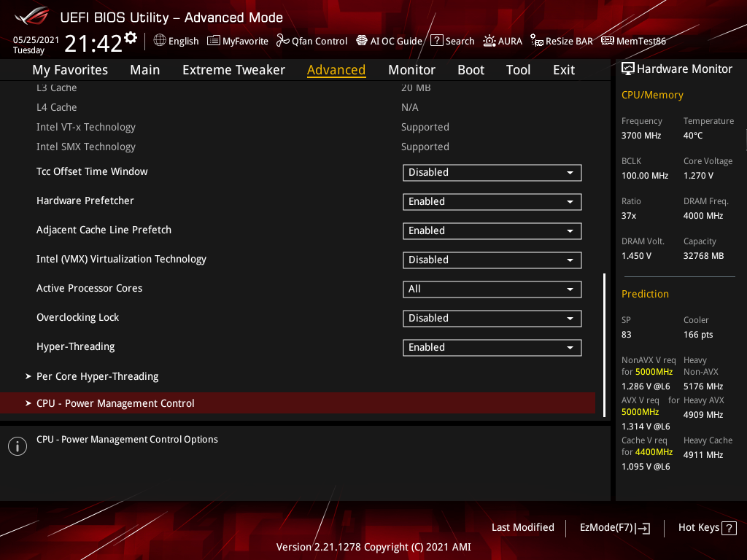Click the 21:42 clock display
Screen dimensions: 747x560
coord(93,43)
